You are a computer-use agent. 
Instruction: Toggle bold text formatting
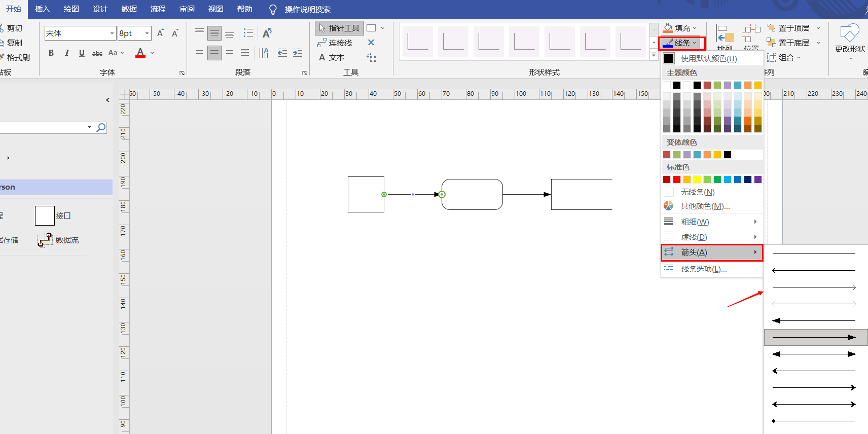pyautogui.click(x=51, y=53)
